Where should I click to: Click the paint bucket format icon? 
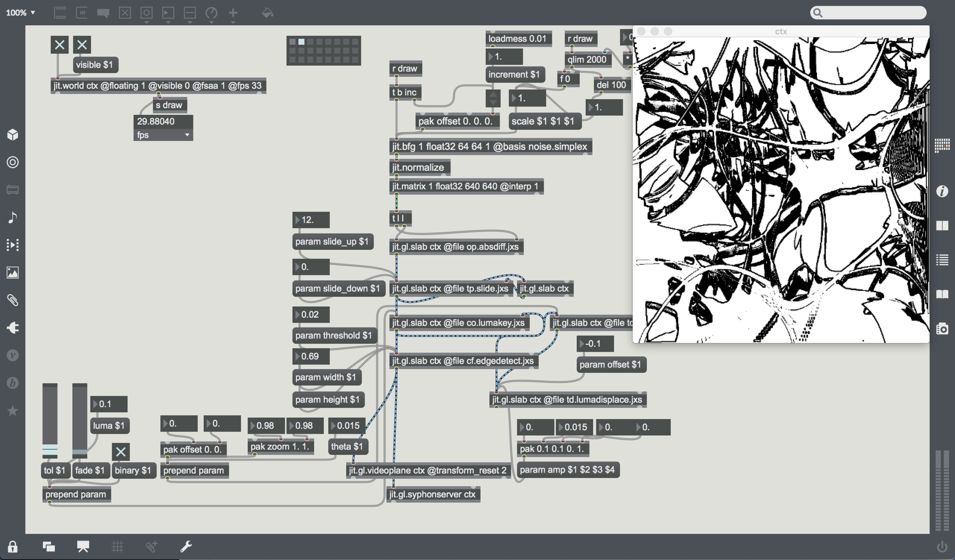pyautogui.click(x=267, y=13)
